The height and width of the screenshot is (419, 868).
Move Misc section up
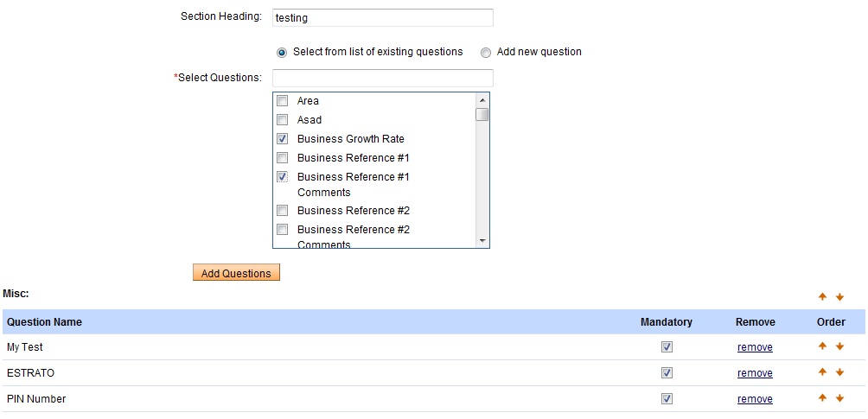pyautogui.click(x=823, y=297)
